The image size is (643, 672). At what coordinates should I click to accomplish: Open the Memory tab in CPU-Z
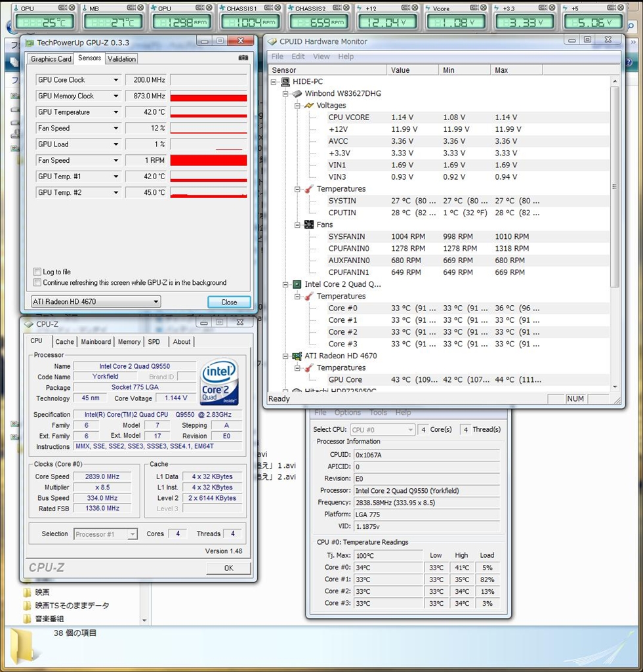(x=129, y=341)
